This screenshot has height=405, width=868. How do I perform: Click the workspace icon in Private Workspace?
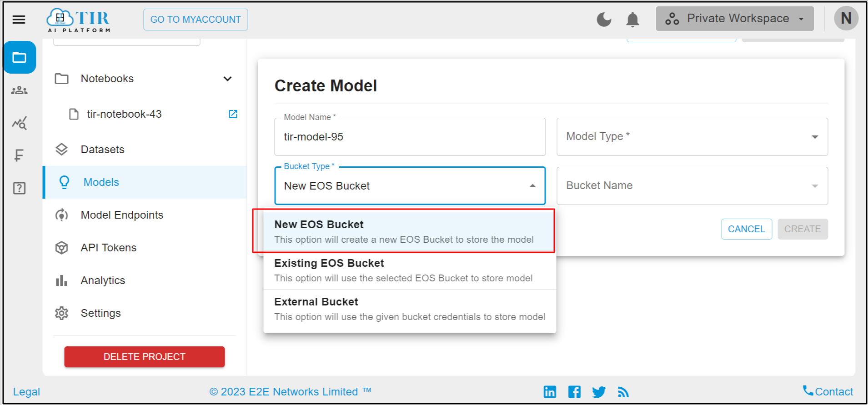point(672,19)
